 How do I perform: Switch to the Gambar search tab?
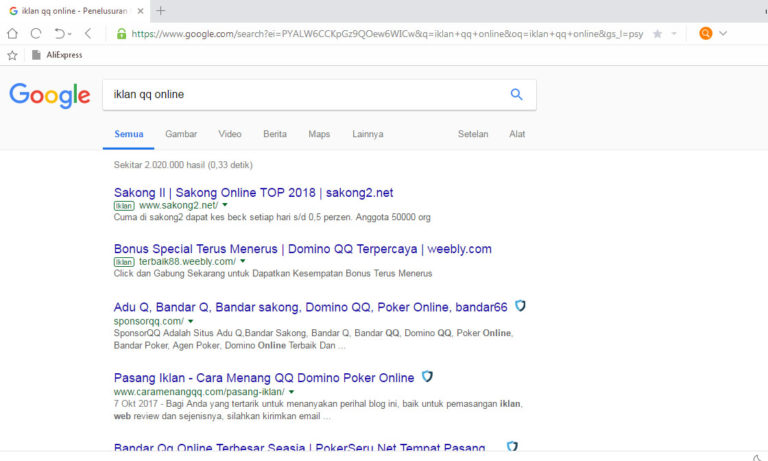pyautogui.click(x=181, y=134)
